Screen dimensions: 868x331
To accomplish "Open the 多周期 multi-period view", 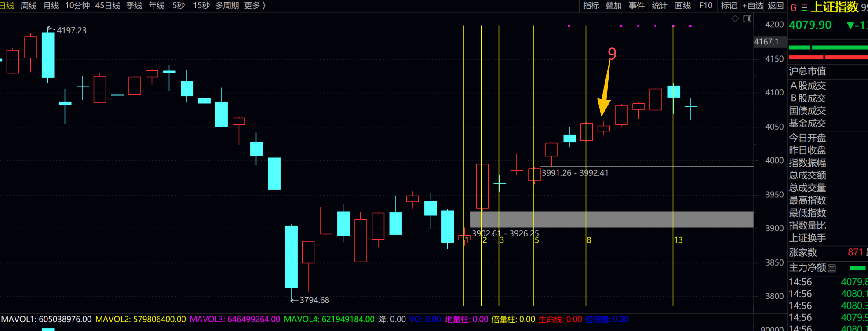I will point(227,6).
